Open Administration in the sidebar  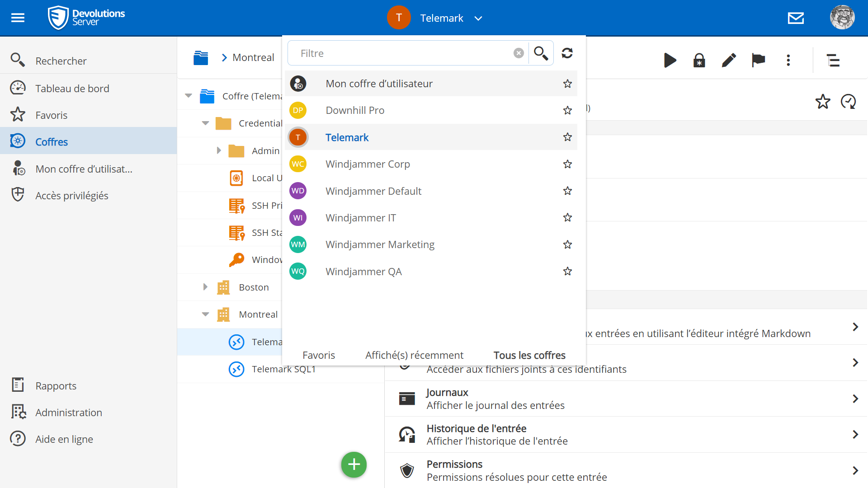[x=69, y=413]
